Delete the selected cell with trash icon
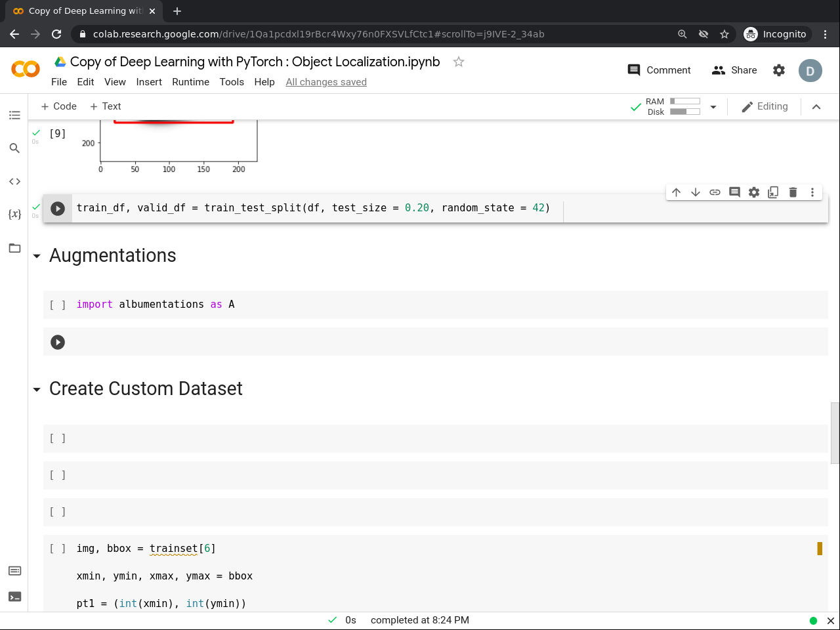The height and width of the screenshot is (630, 840). tap(793, 192)
